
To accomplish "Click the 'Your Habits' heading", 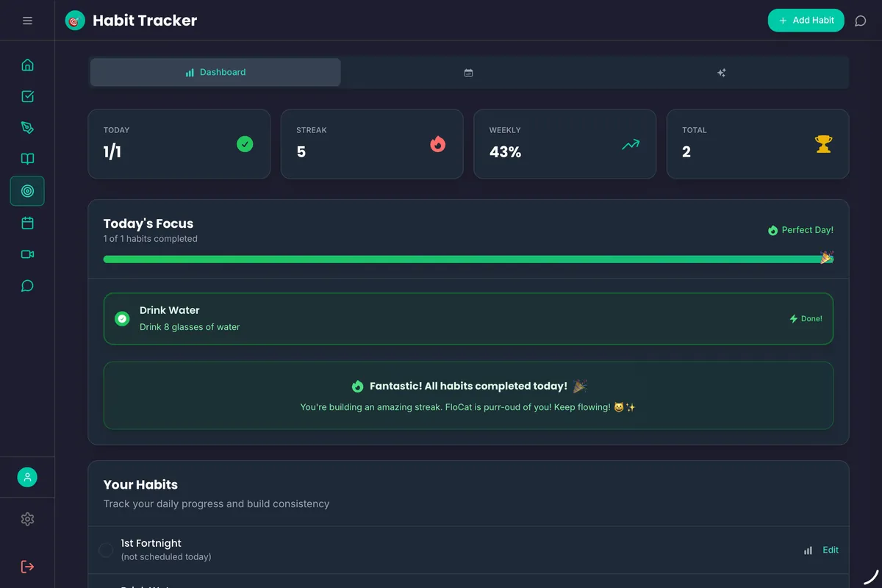I will pyautogui.click(x=140, y=484).
